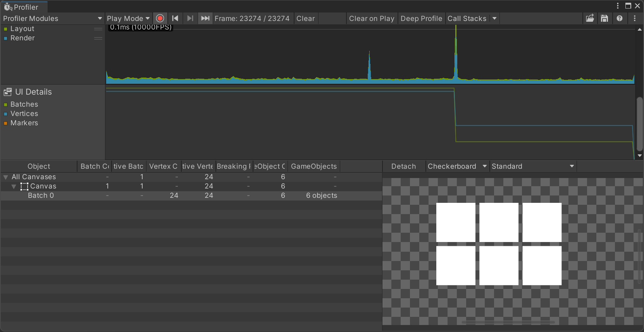Sort by the Breaking column header

coord(234,166)
